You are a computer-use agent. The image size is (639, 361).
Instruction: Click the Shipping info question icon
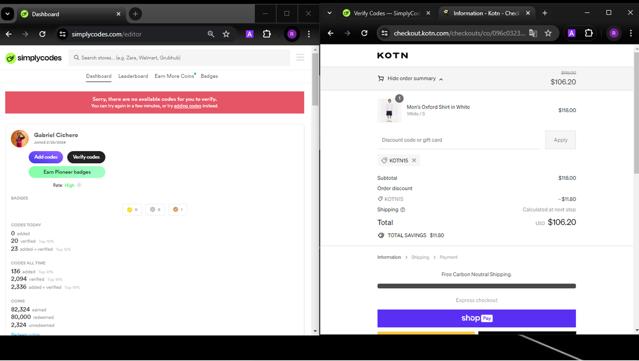tap(403, 210)
